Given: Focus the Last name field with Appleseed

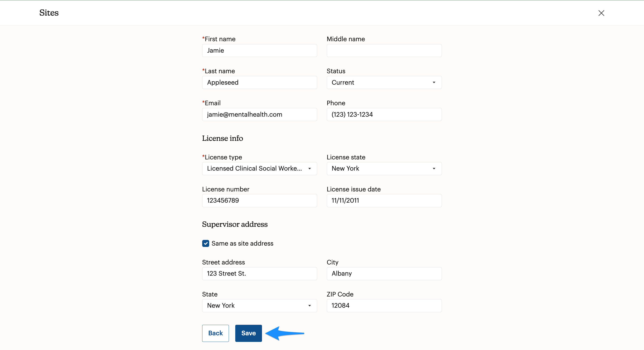Looking at the screenshot, I should tap(260, 82).
